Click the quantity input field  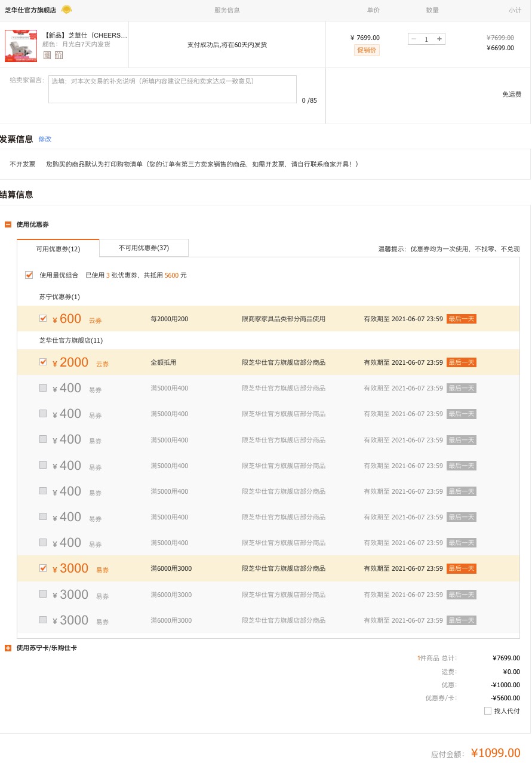coord(426,39)
